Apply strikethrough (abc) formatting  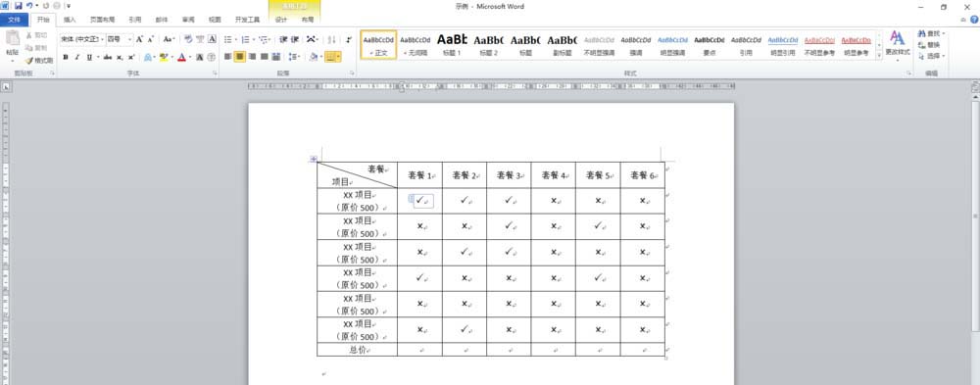click(x=108, y=57)
